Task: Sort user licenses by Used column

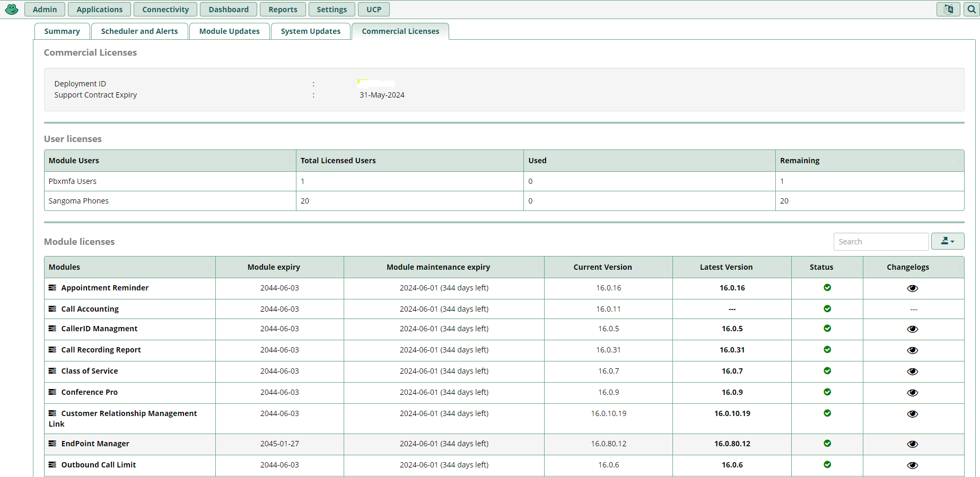Action: tap(650, 161)
